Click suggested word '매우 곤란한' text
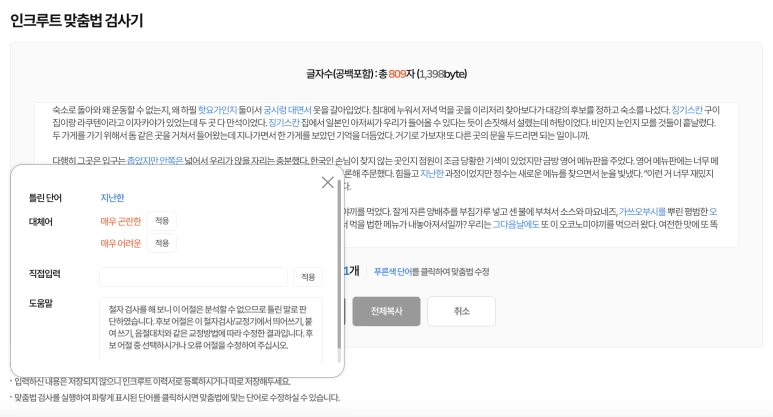773x417 pixels. point(121,221)
